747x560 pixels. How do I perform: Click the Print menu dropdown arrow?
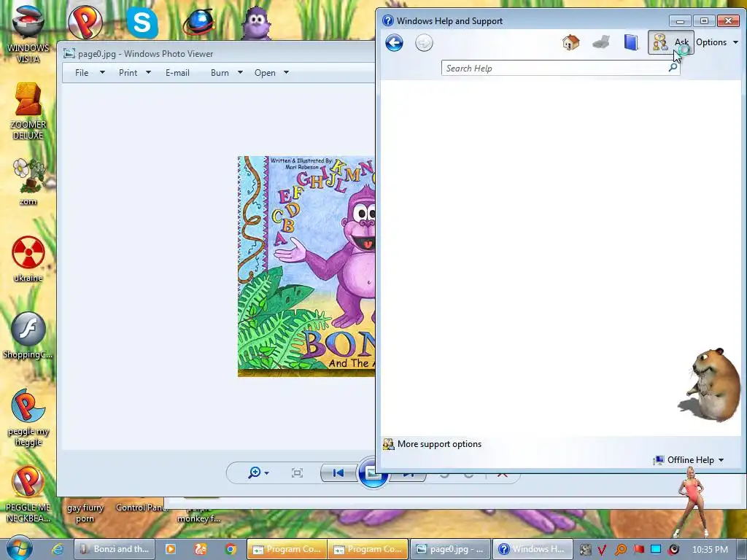coord(148,72)
